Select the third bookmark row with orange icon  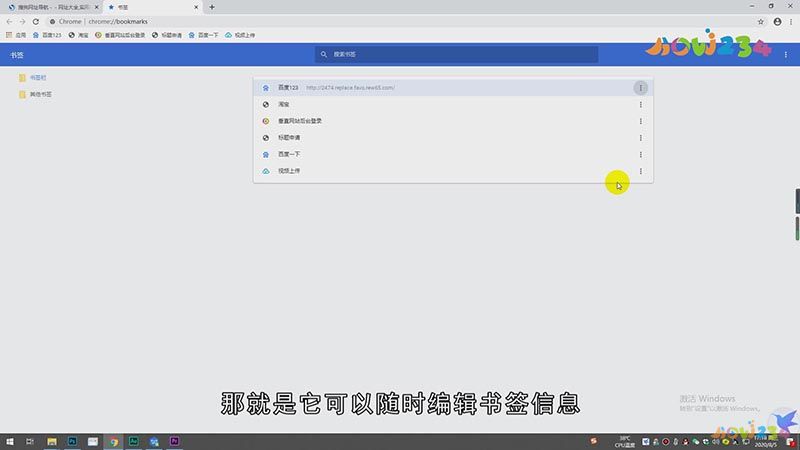(x=453, y=121)
